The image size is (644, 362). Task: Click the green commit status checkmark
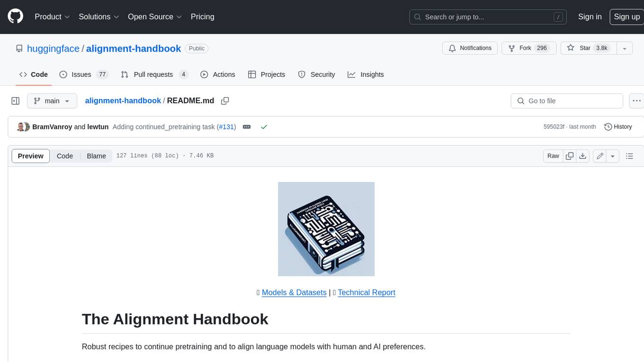pos(264,127)
